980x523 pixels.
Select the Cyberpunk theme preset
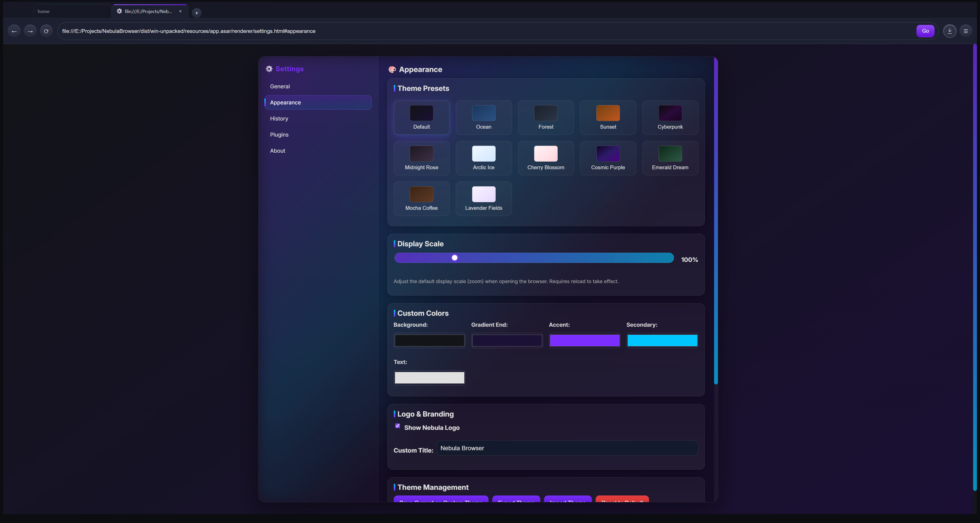tap(670, 117)
